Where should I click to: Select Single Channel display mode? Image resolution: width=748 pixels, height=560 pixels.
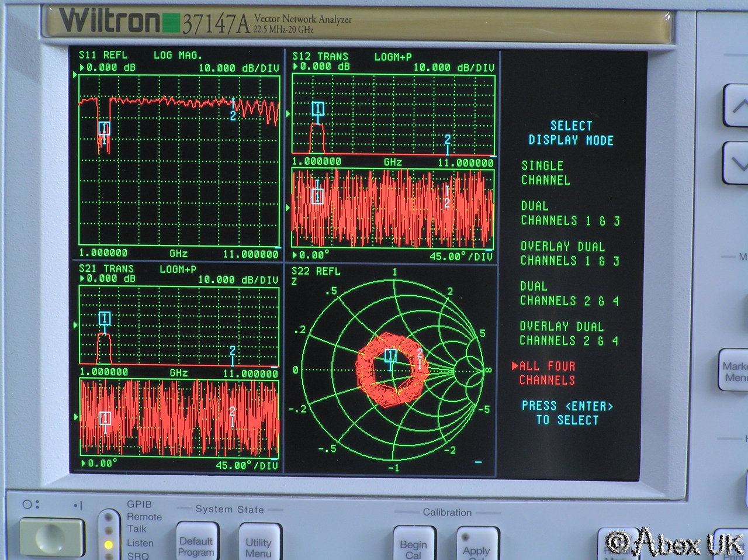(545, 173)
